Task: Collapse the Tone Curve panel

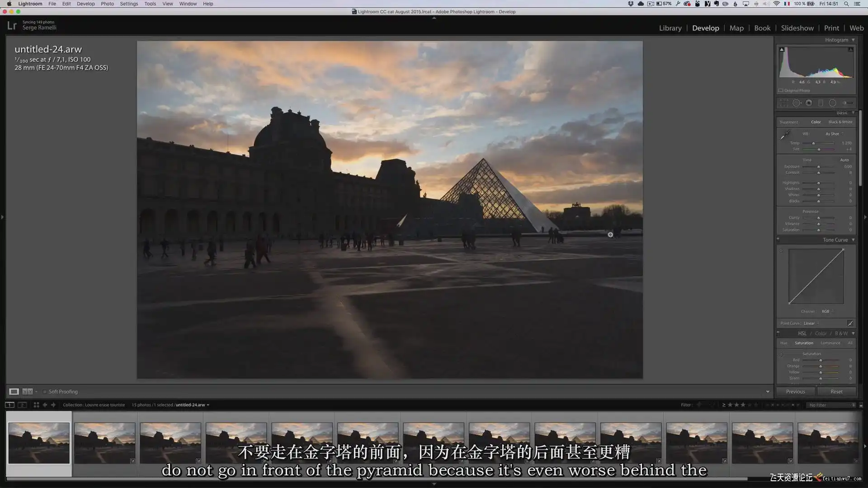Action: point(853,240)
